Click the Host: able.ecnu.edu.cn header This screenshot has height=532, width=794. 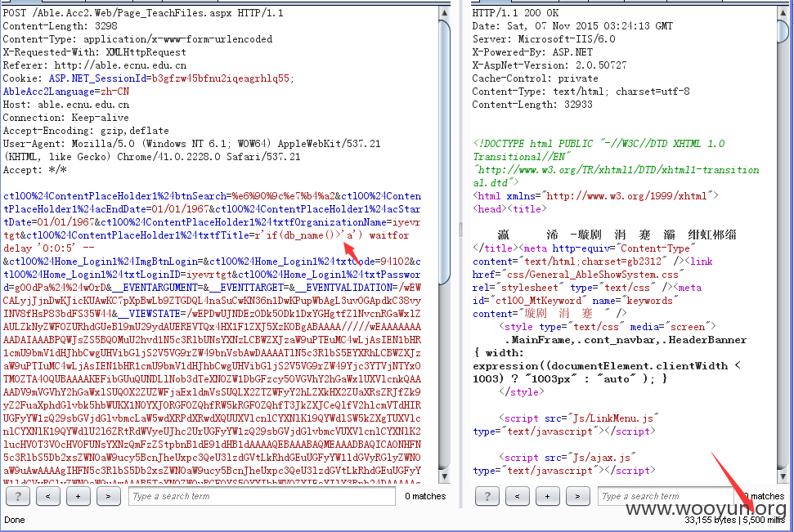(66, 105)
